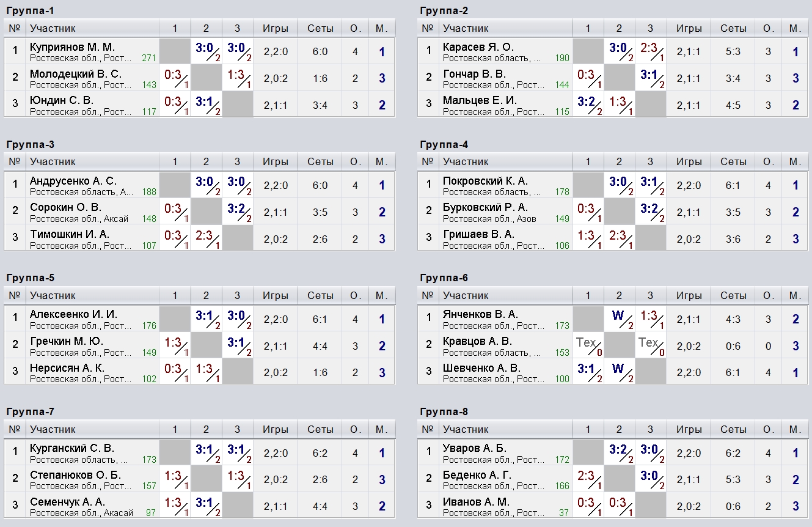The height and width of the screenshot is (527, 812).
Task: Select Кравцов А. В. in Группа-6
Action: pos(477,341)
